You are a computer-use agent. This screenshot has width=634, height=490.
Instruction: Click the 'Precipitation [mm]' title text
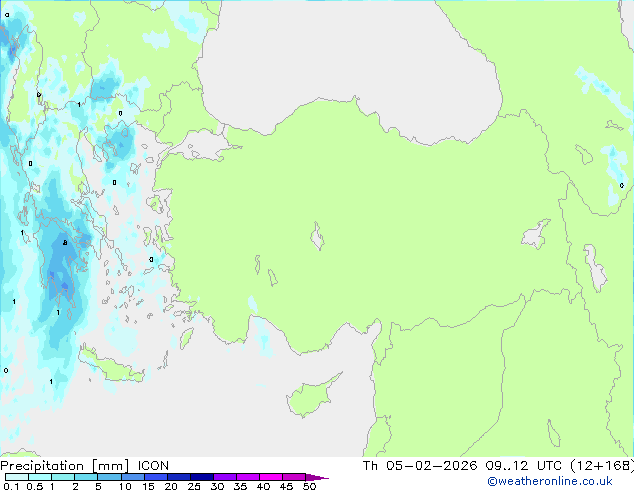point(65,466)
